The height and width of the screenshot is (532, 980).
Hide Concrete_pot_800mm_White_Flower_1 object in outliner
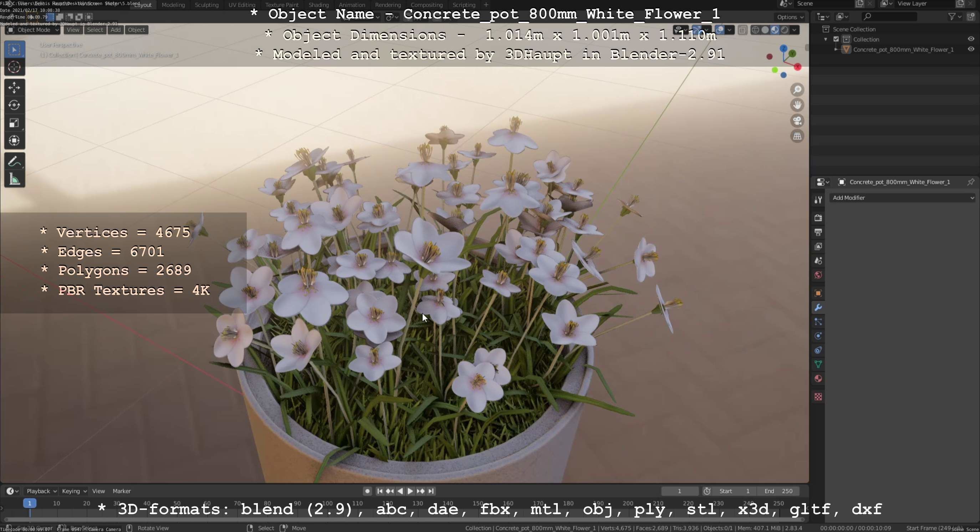(x=970, y=50)
